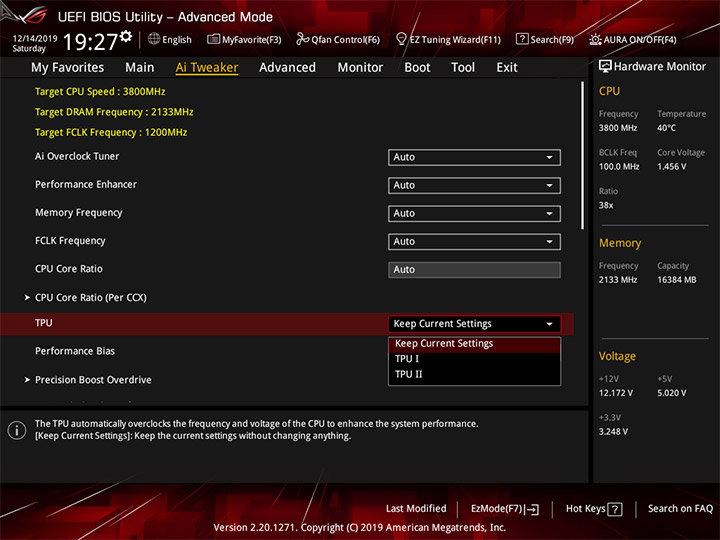Viewport: 720px width, 540px height.
Task: Click the Hardware Monitor screen icon
Action: (605, 66)
